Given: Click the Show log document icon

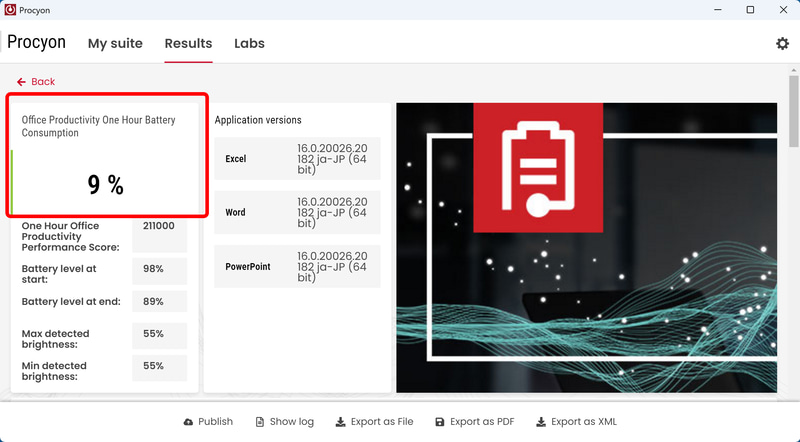Looking at the screenshot, I should [260, 422].
